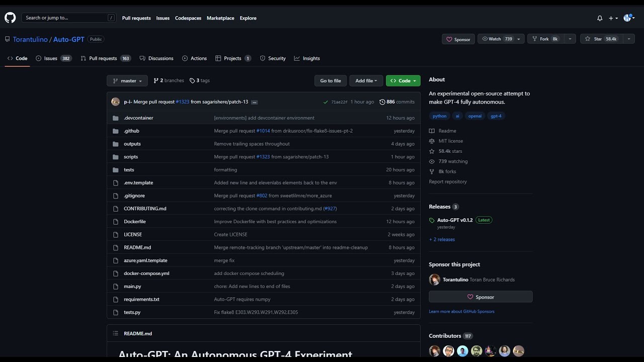The width and height of the screenshot is (644, 362).
Task: Open the user avatar menu
Action: tap(629, 18)
